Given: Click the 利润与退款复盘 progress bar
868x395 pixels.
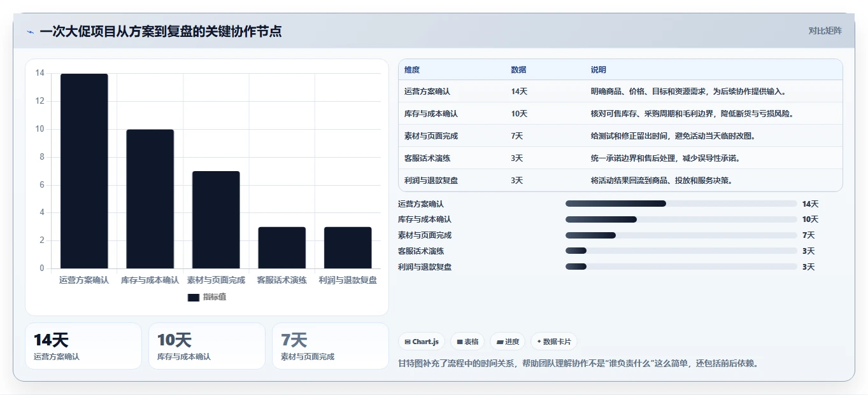Looking at the screenshot, I should point(681,267).
